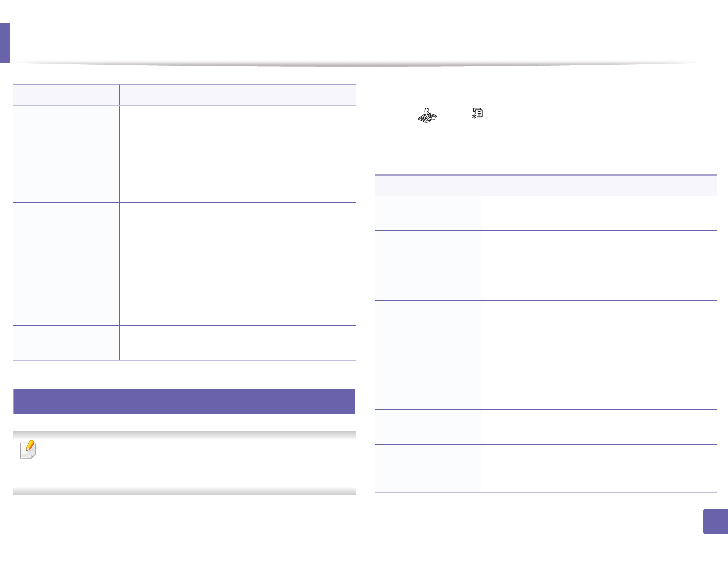The height and width of the screenshot is (563, 728).
Task: Click the purple page number box
Action: [715, 521]
